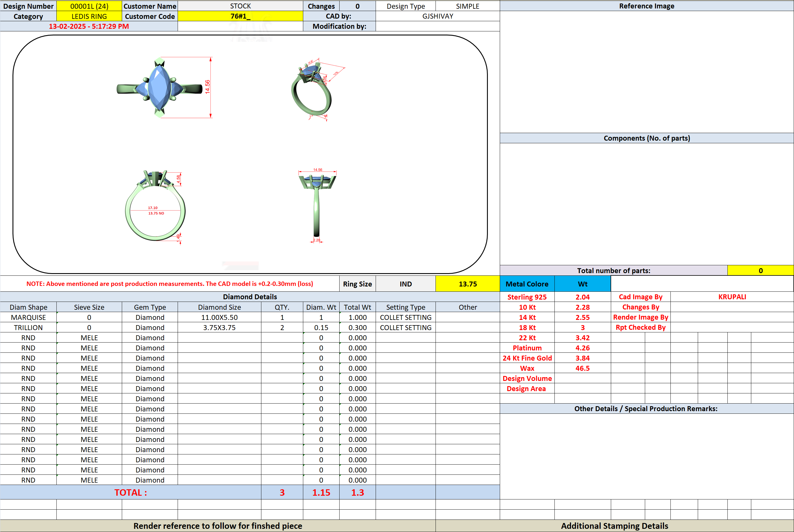794x532 pixels.
Task: Select the Trillion total weight 0.300
Action: [x=357, y=327]
